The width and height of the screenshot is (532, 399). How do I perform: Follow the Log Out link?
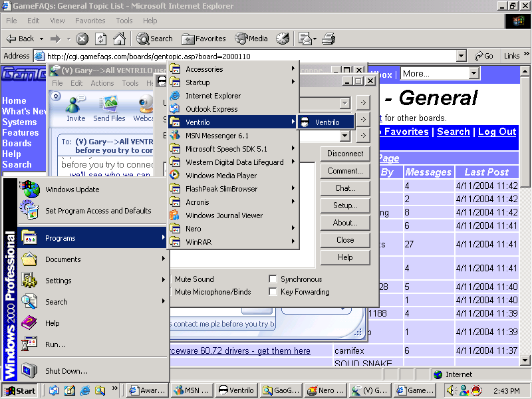[x=497, y=132]
